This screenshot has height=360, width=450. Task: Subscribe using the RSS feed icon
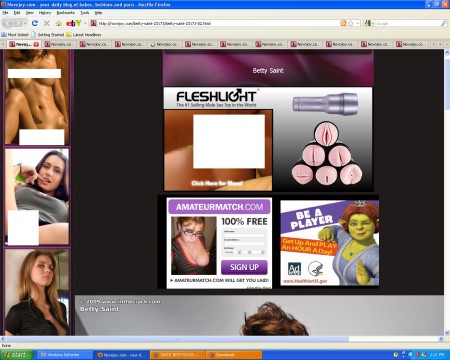point(343,23)
